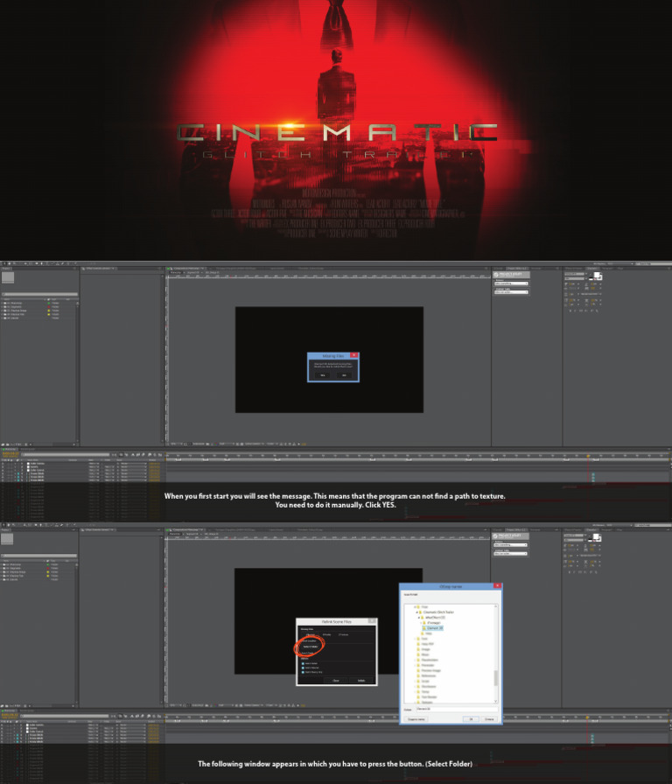The width and height of the screenshot is (672, 784).
Task: Click timeline playhead in the Relink Scene Files window
Action: click(587, 717)
